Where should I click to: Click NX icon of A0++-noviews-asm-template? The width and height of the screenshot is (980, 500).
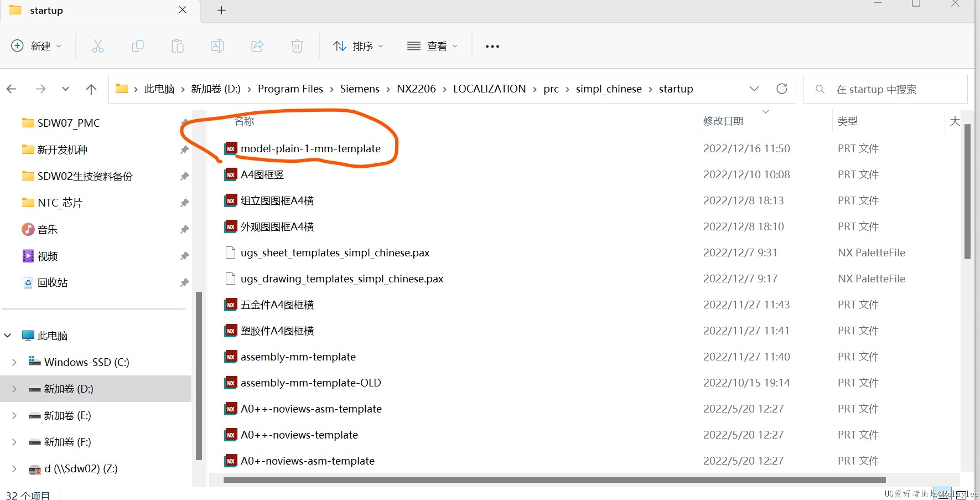click(x=231, y=409)
